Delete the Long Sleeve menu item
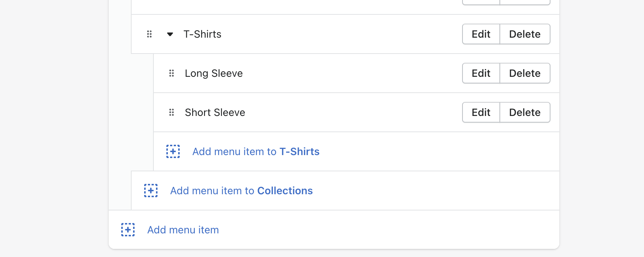 525,73
